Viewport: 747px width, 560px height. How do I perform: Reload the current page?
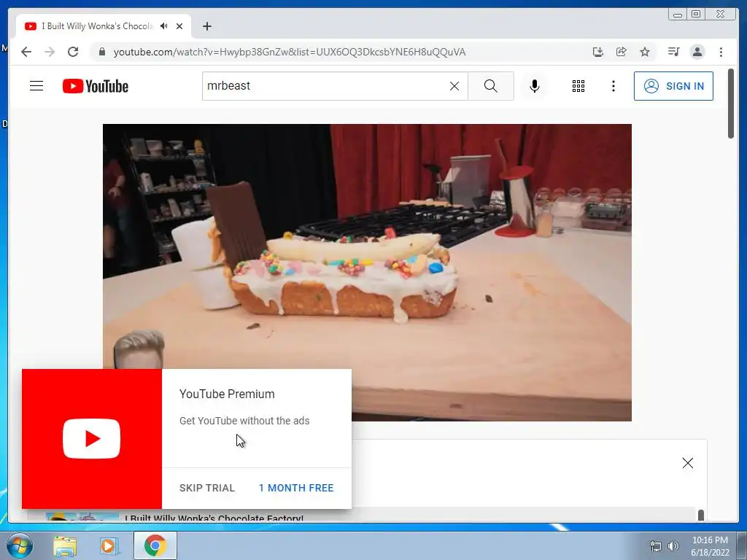click(x=73, y=52)
